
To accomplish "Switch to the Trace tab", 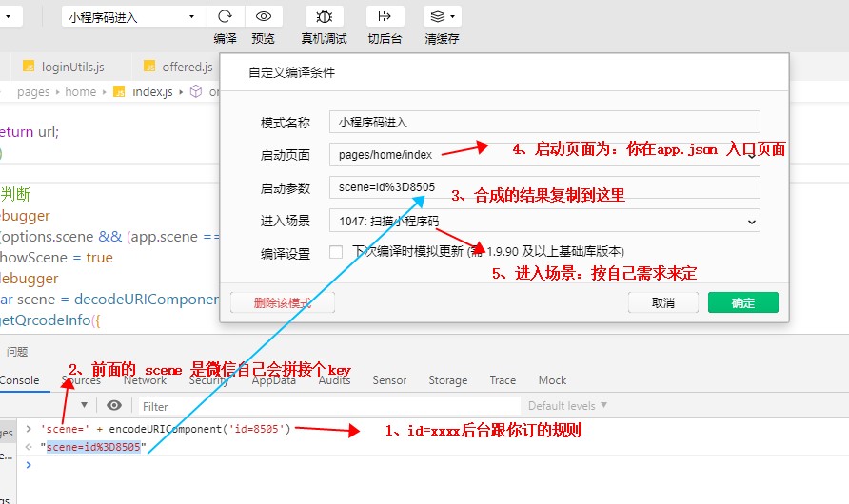I will coord(503,380).
